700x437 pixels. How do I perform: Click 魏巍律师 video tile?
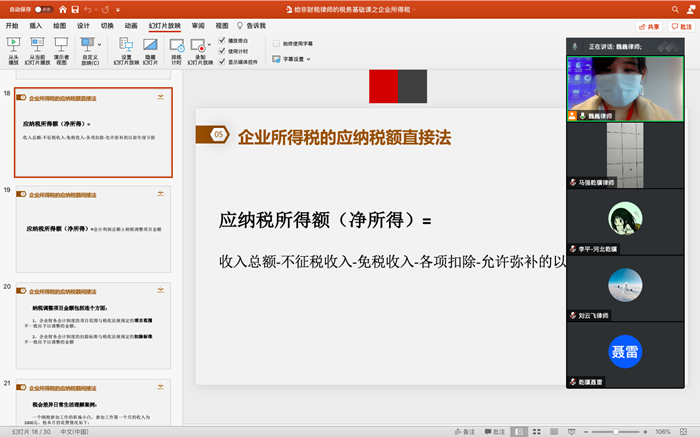(x=625, y=88)
